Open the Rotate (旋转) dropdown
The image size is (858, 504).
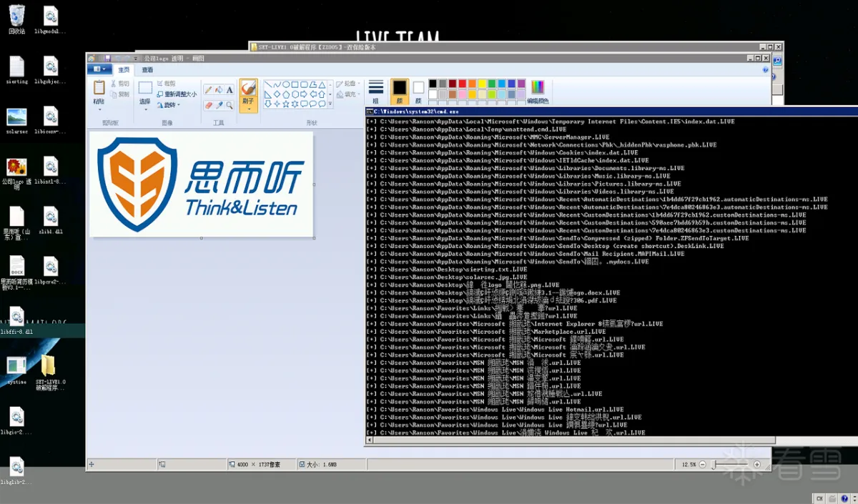[168, 104]
